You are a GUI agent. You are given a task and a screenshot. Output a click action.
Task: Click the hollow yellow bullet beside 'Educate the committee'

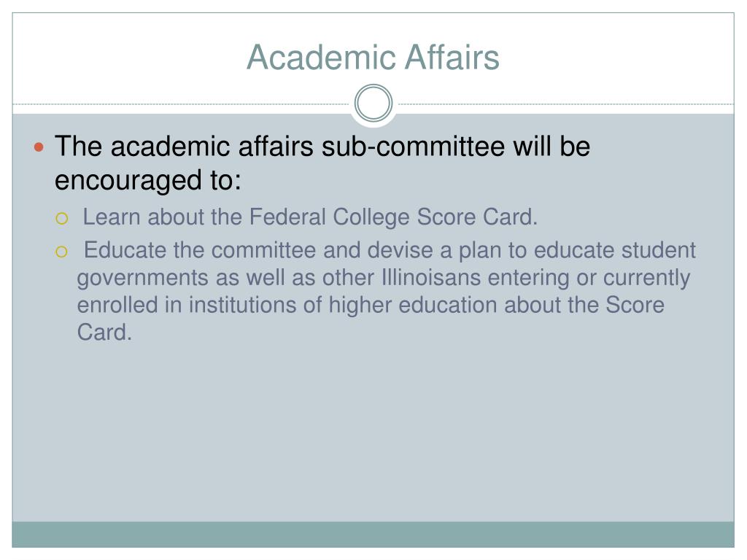point(62,252)
